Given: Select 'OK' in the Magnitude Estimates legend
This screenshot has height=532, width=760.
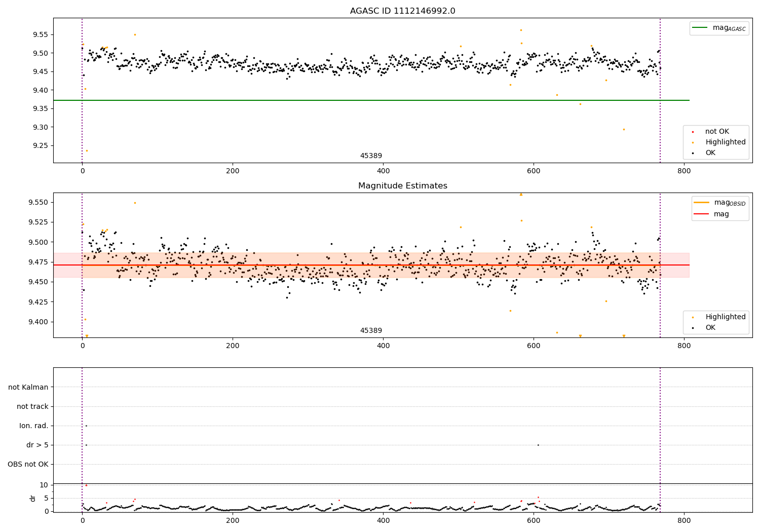Looking at the screenshot, I should click(x=710, y=328).
